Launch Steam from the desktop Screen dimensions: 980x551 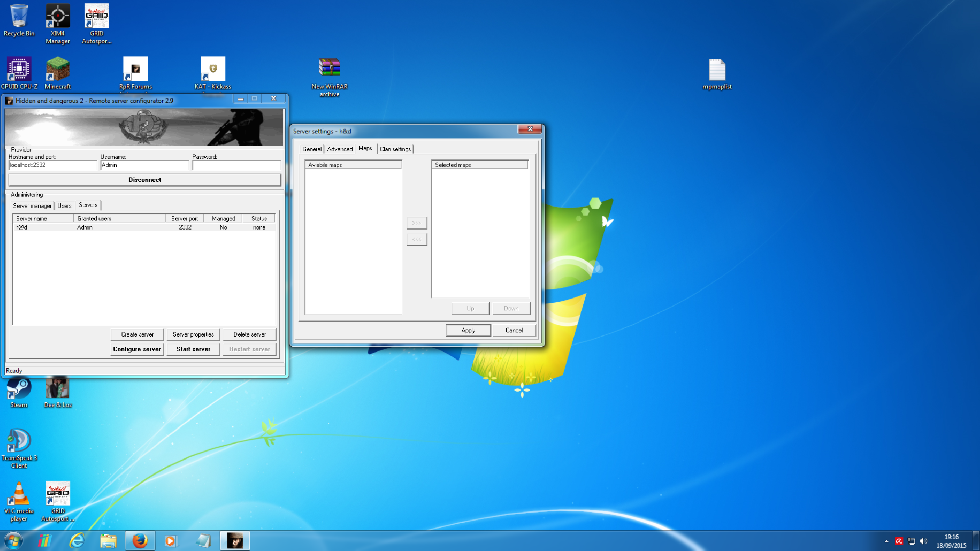coord(19,392)
